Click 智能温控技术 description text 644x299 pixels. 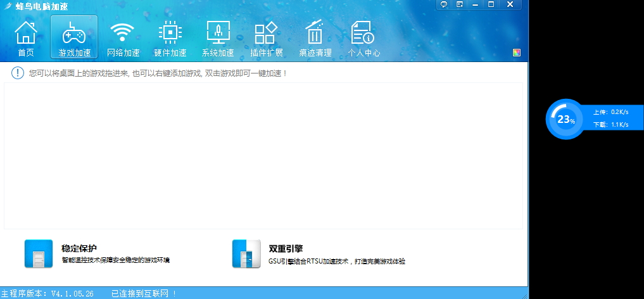(115, 260)
